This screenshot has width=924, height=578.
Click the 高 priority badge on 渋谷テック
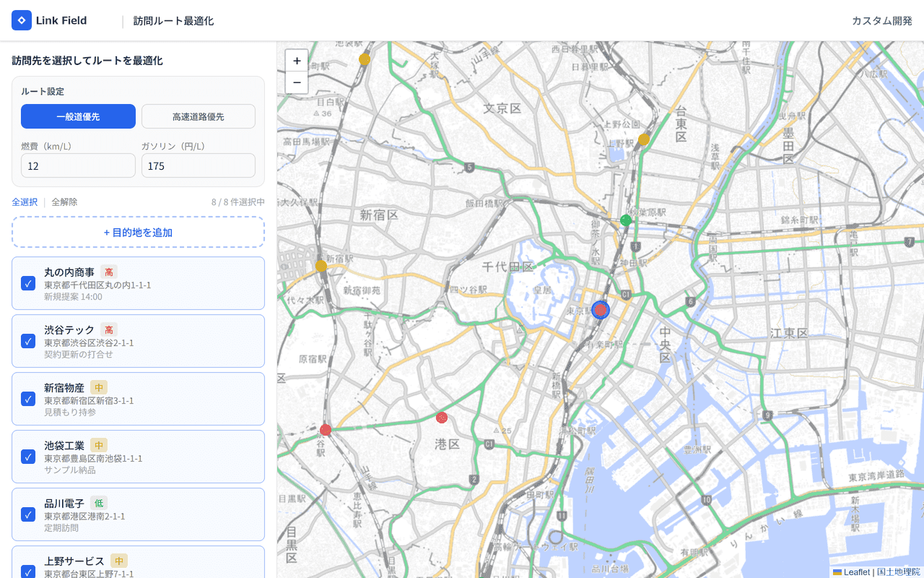coord(109,329)
